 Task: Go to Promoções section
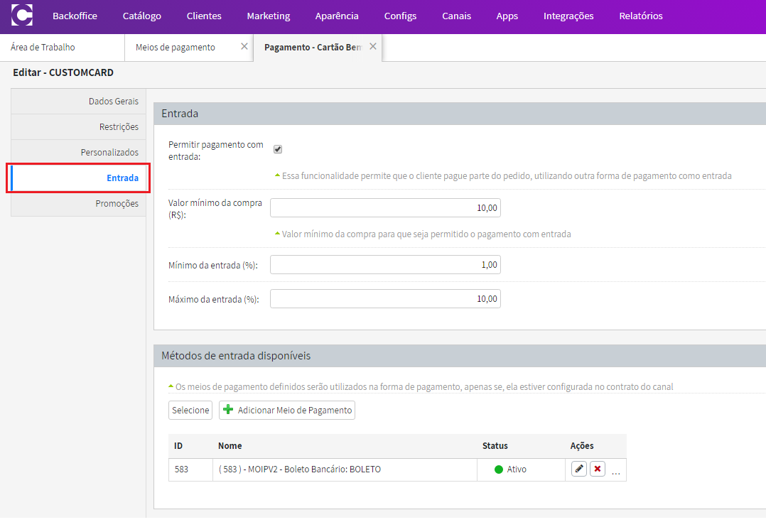click(x=78, y=203)
